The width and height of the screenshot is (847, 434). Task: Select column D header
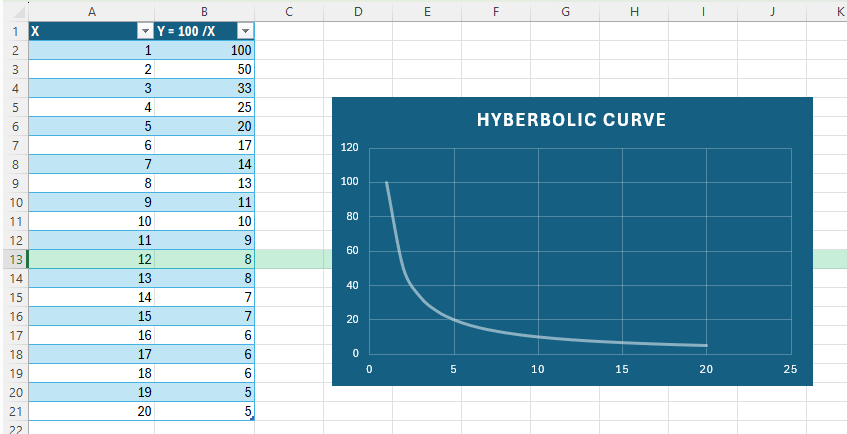358,12
